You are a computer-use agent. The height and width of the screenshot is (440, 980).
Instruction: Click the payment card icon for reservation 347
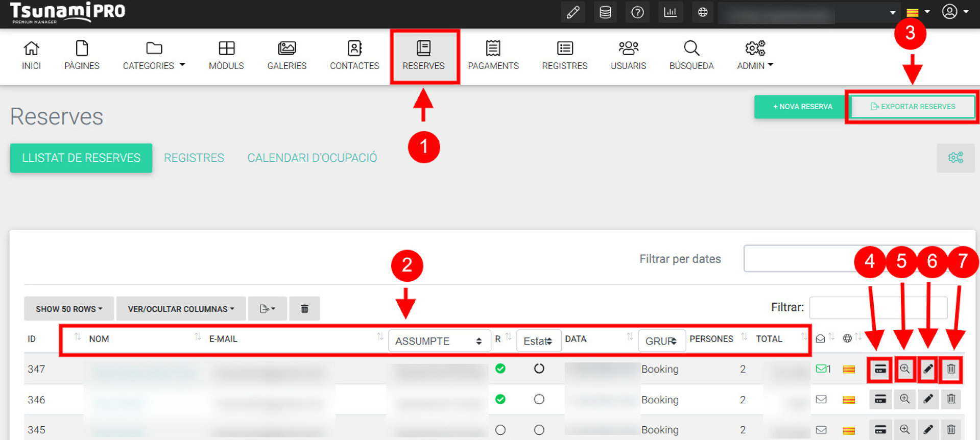coord(880,369)
